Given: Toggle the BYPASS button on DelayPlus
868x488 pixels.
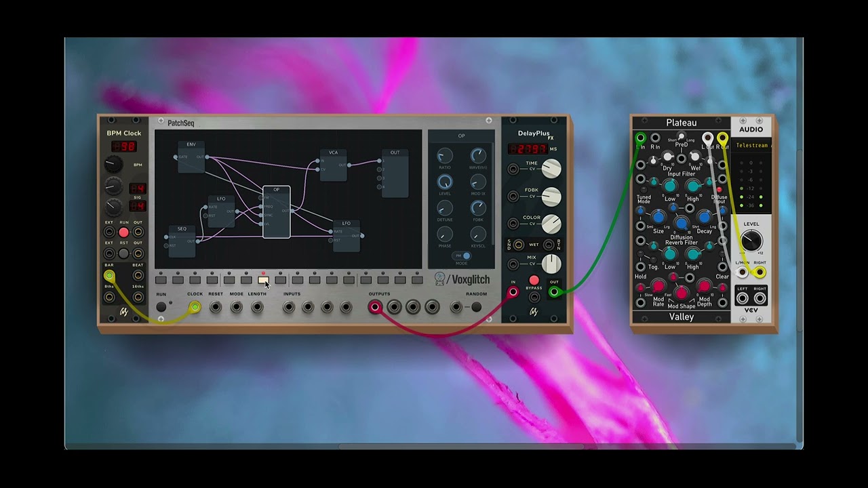Looking at the screenshot, I should [x=534, y=280].
